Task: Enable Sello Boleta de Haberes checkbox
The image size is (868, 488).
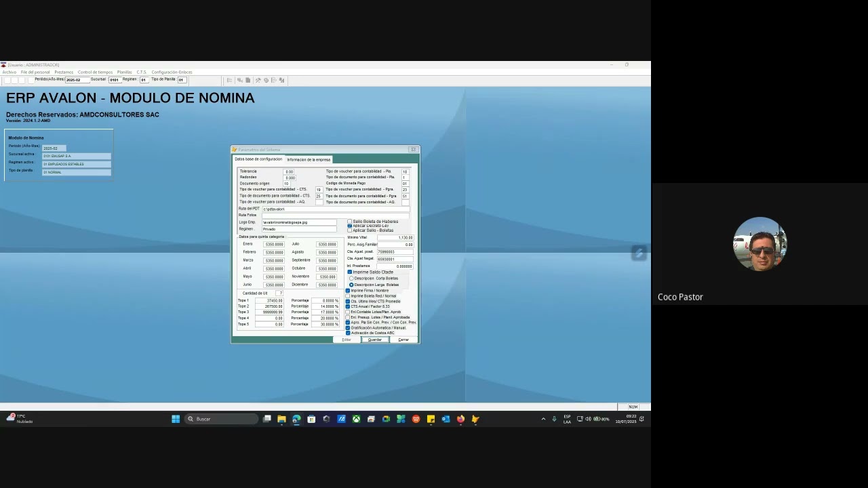Action: [350, 222]
